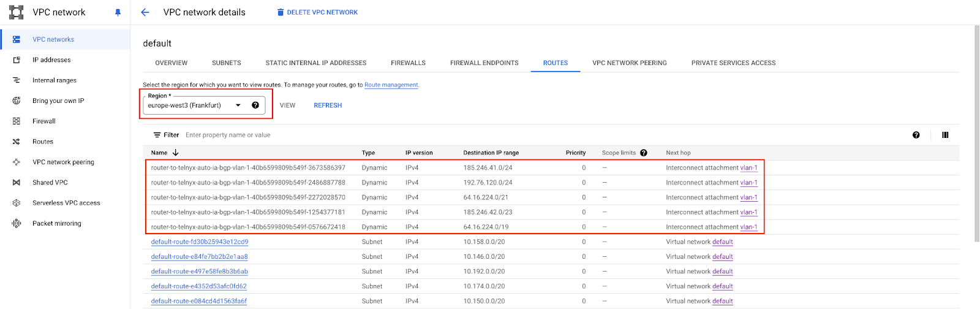
Task: Select VPC networks in the sidebar
Action: (65, 39)
